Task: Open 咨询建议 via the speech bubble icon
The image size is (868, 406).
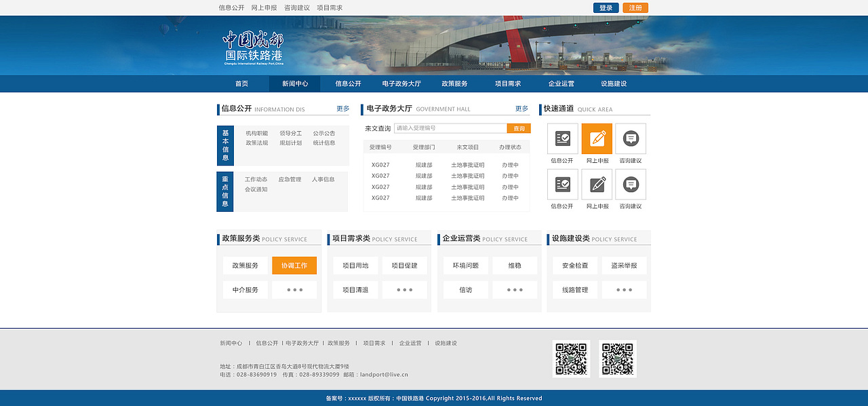Action: (x=630, y=138)
